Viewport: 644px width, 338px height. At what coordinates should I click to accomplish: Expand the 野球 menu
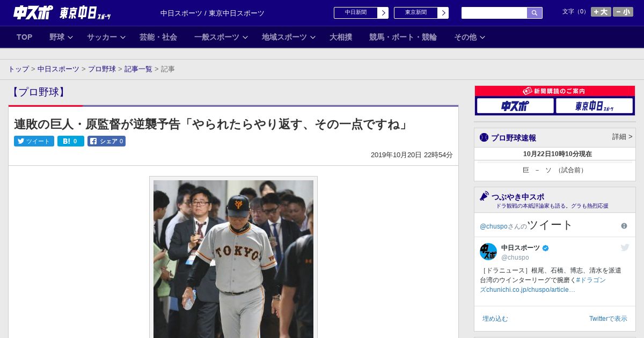pos(61,37)
